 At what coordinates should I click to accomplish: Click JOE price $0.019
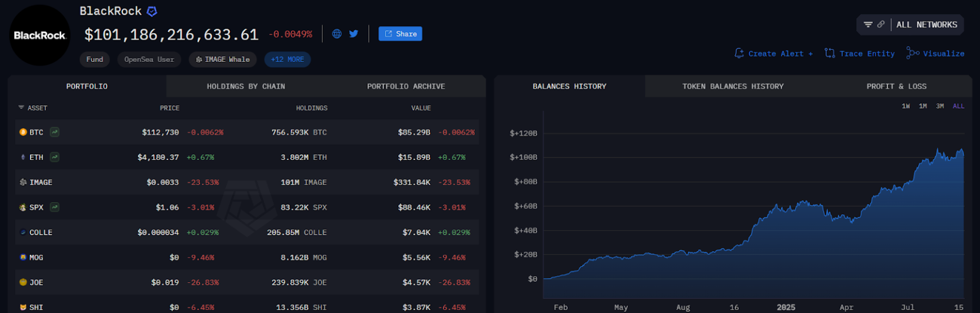165,282
